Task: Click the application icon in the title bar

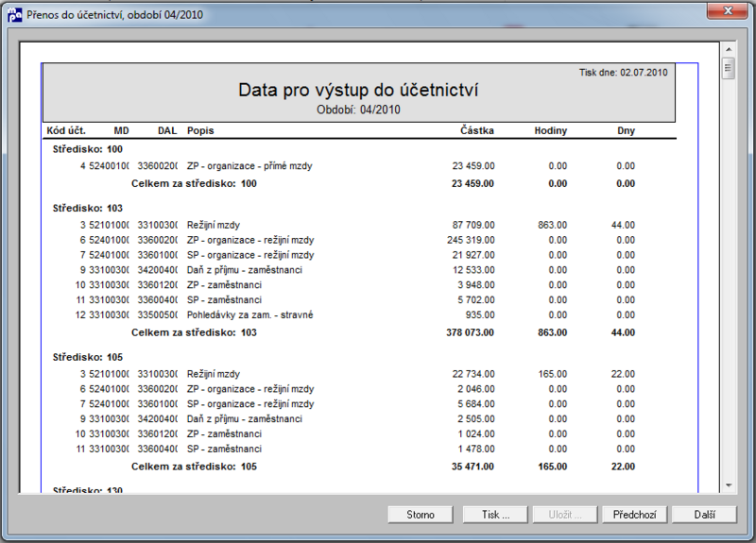Action: click(x=15, y=15)
